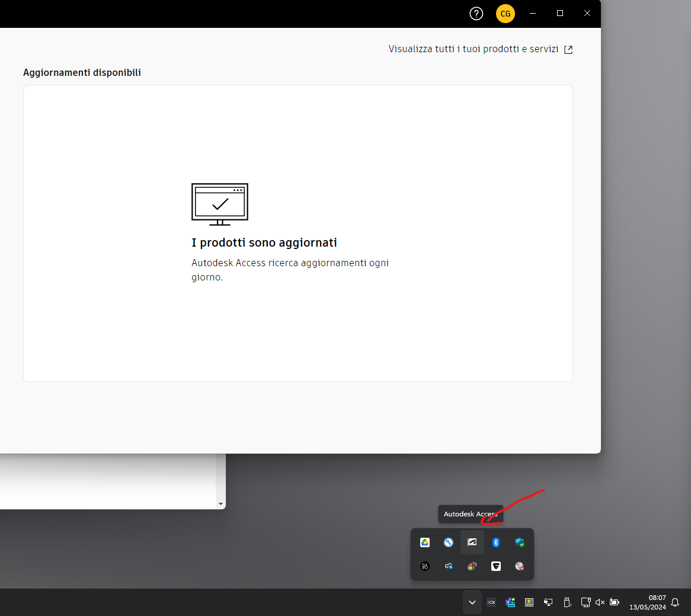691x616 pixels.
Task: Open Visualizza tutti i tuoi prodotti e servizi
Action: click(474, 49)
